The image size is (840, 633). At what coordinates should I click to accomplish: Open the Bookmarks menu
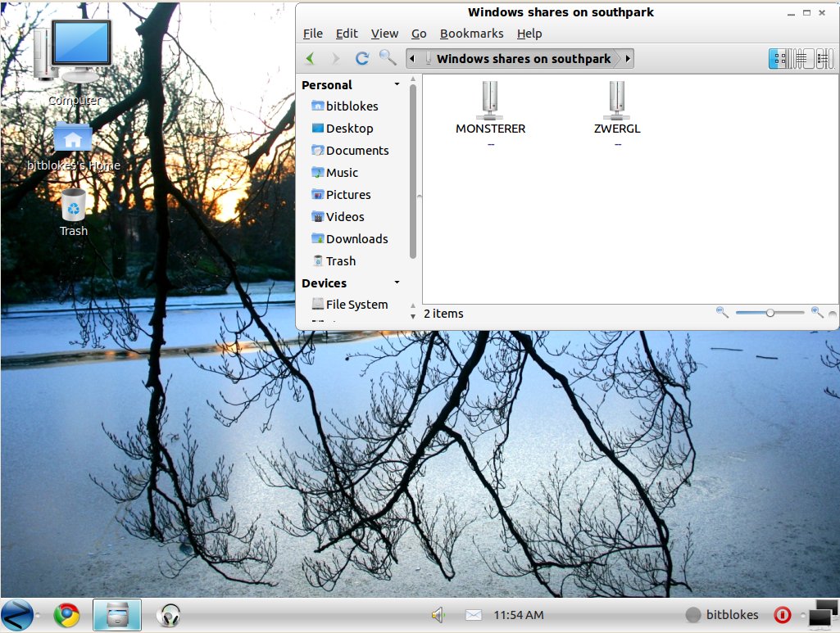pos(471,34)
